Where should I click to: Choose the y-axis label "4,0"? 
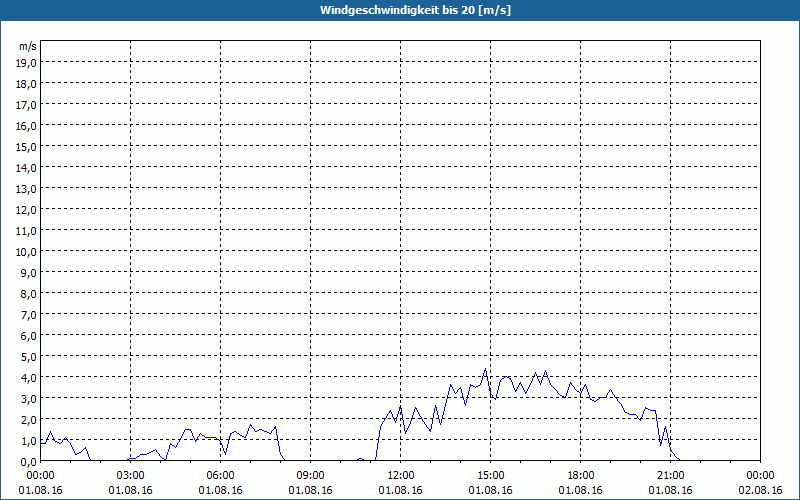point(28,378)
